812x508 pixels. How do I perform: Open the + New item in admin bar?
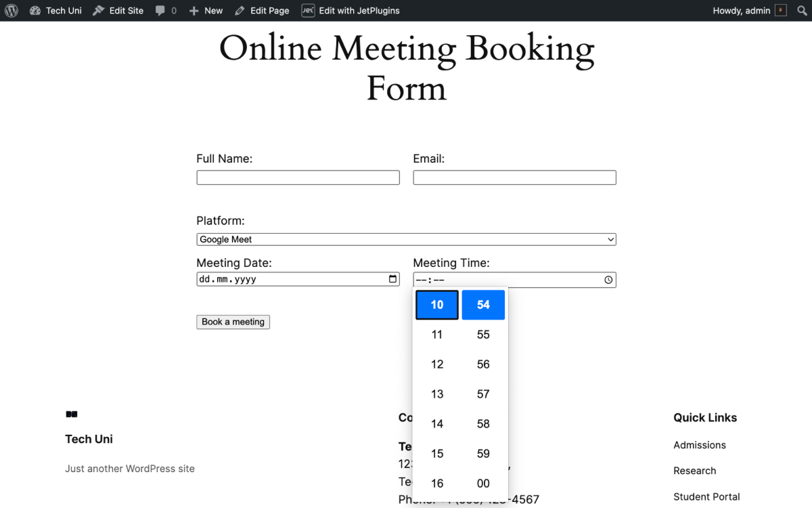click(205, 10)
